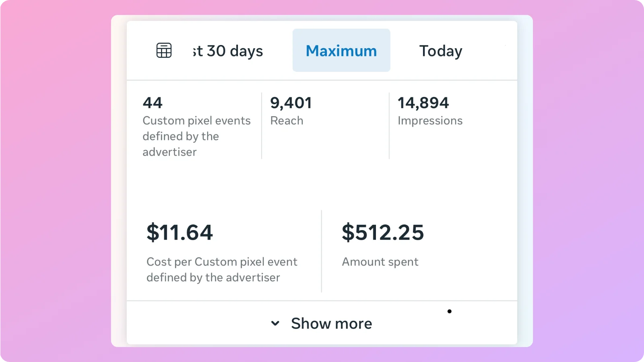The width and height of the screenshot is (644, 362).
Task: Expand Show more to reveal additional metrics
Action: pos(331,323)
